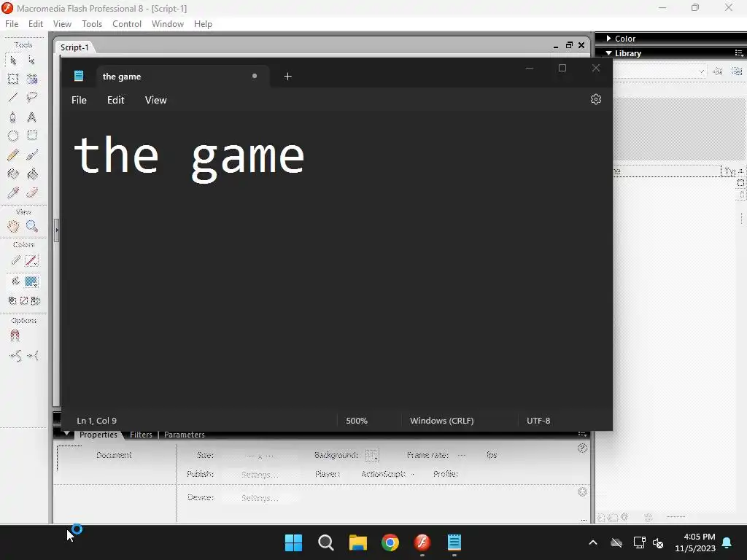Open Notepad File menu

click(x=79, y=100)
